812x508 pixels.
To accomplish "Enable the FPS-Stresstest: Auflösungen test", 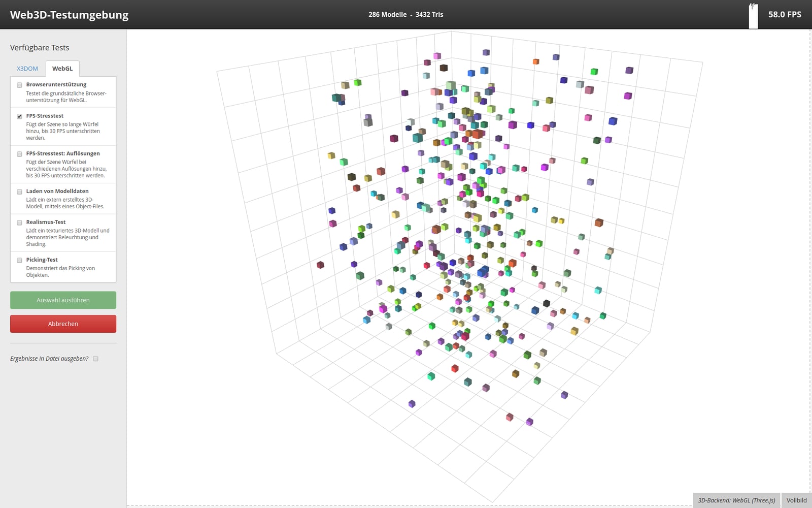I will coord(19,154).
